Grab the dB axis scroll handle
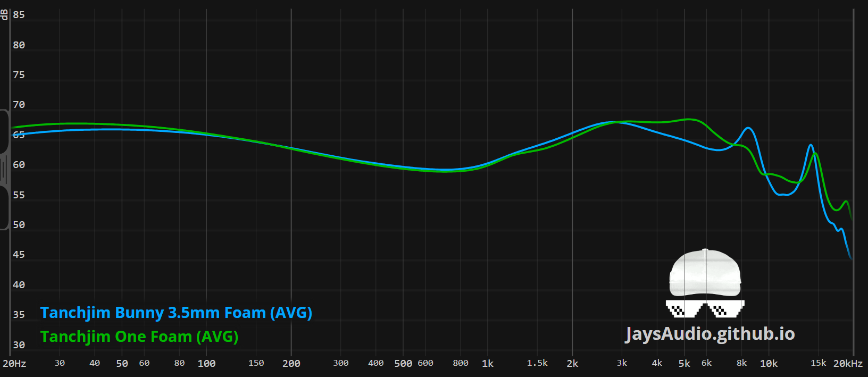Viewport: 868px width, 377px height. coord(4,170)
